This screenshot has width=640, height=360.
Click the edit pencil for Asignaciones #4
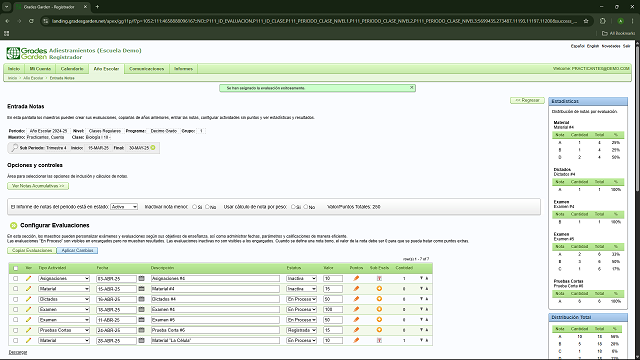pos(28,278)
